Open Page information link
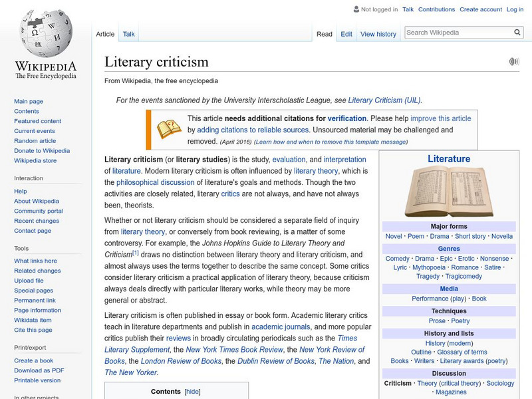Screen dimensions: 532x399 point(38,310)
